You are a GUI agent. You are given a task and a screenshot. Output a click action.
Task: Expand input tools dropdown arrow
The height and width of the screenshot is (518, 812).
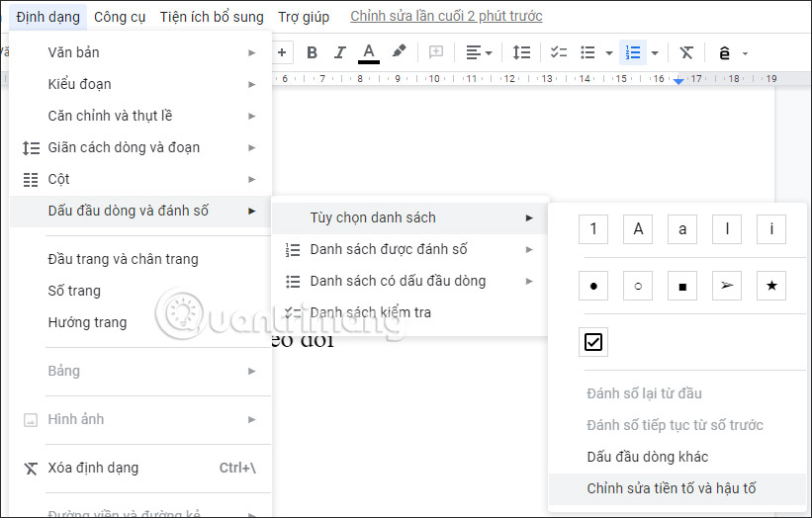tap(745, 53)
